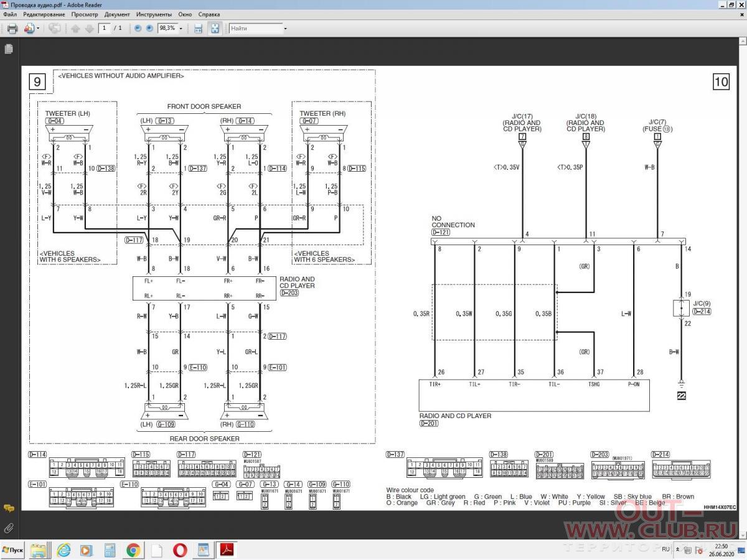Image resolution: width=747 pixels, height=560 pixels.
Task: Click the Adobe PDF icon in title bar
Action: [5, 4]
